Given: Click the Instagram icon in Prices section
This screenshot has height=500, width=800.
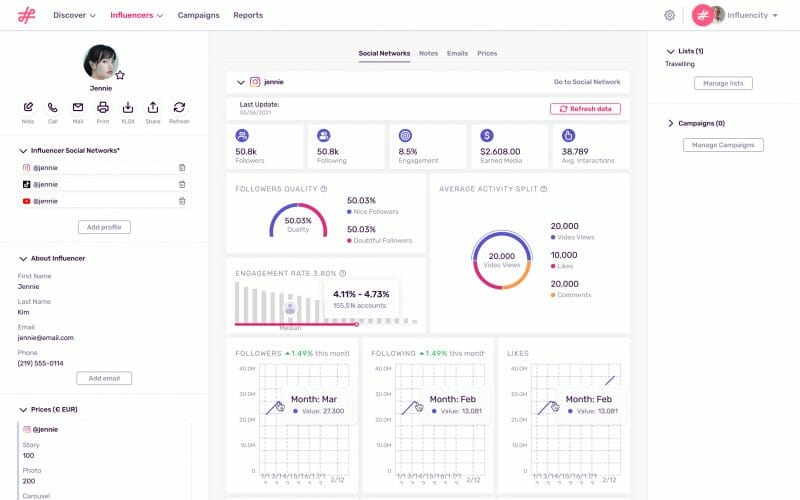Looking at the screenshot, I should (27, 429).
